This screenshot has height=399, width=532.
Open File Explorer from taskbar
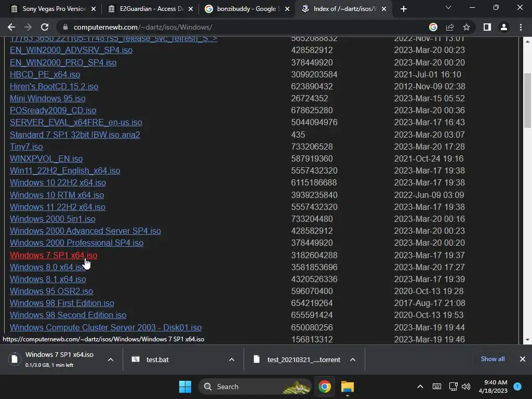pyautogui.click(x=347, y=387)
